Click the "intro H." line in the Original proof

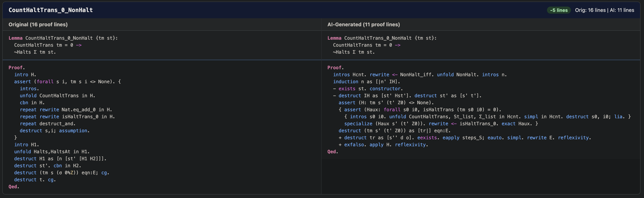pyautogui.click(x=25, y=74)
